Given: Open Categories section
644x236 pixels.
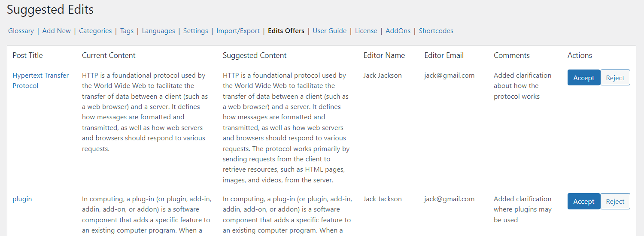Looking at the screenshot, I should point(95,31).
